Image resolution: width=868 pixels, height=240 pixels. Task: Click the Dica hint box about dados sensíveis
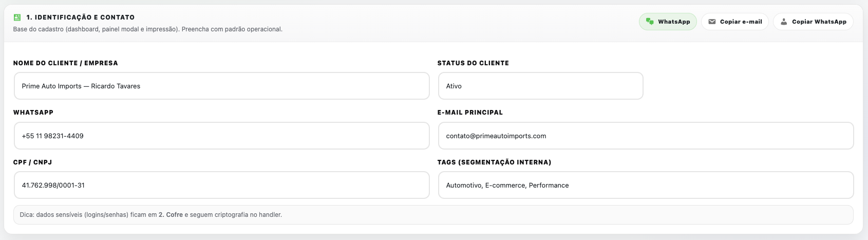(433, 215)
